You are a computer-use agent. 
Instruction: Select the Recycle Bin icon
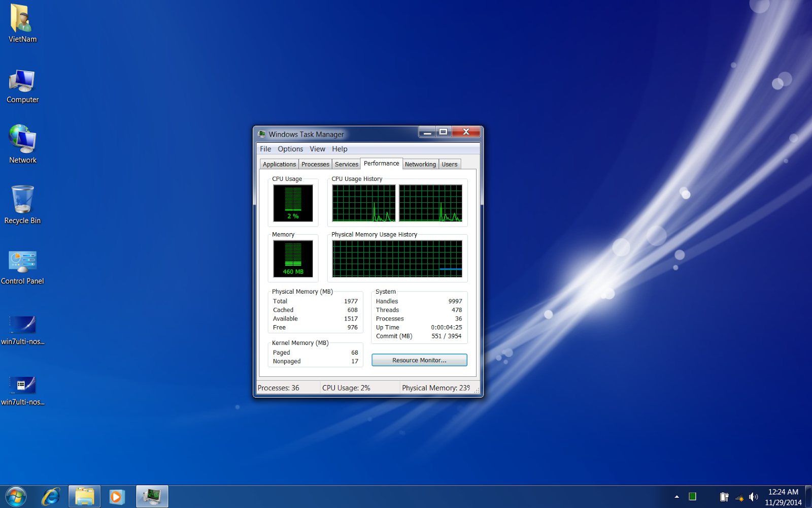22,205
